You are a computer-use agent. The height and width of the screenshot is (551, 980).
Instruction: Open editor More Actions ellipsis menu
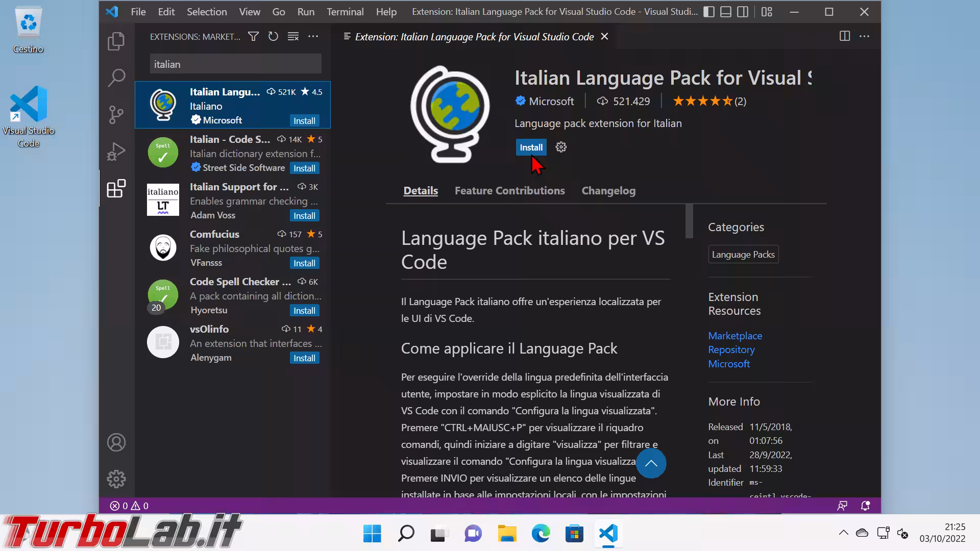[864, 36]
